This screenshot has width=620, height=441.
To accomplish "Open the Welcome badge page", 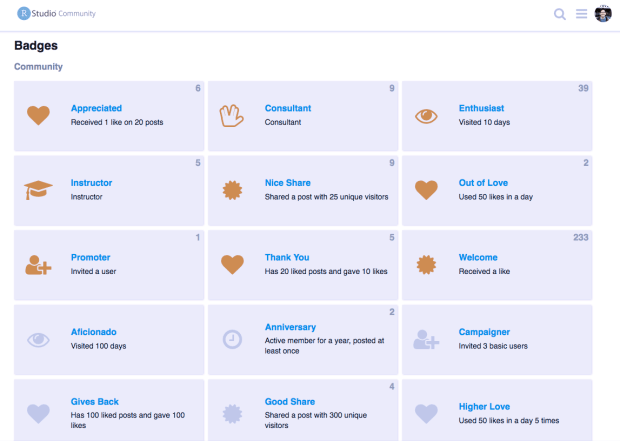I will [478, 257].
